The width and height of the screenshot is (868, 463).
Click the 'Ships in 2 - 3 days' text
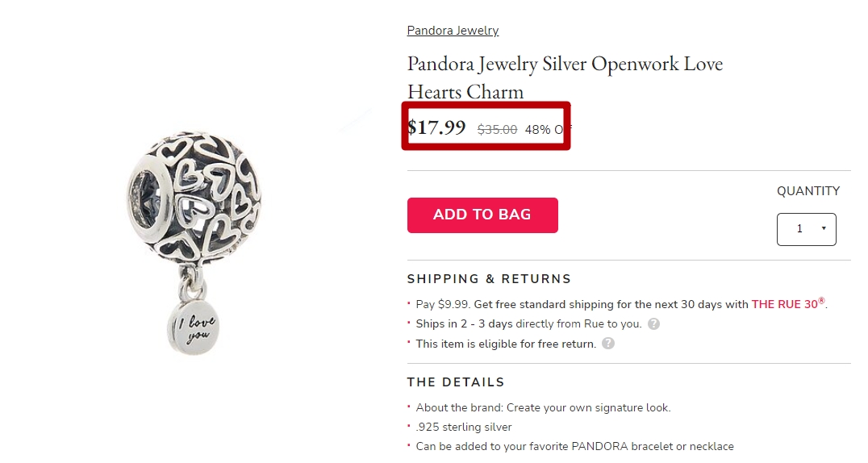(x=528, y=324)
